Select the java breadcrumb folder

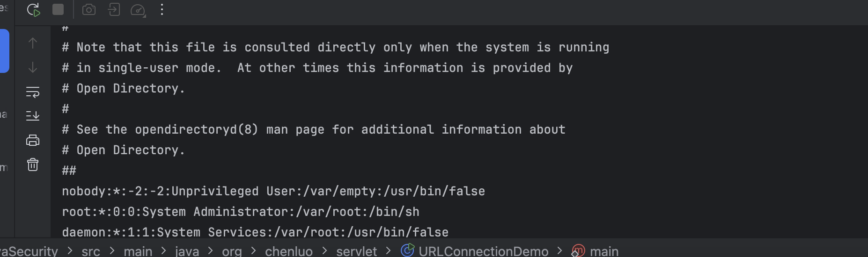click(187, 251)
